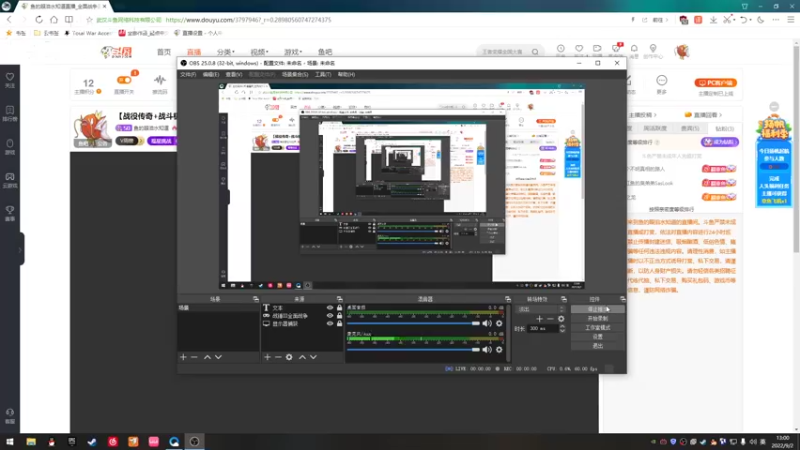Viewport: 800px width, 450px height.
Task: Toggle visibility of the game capture source
Action: [330, 316]
